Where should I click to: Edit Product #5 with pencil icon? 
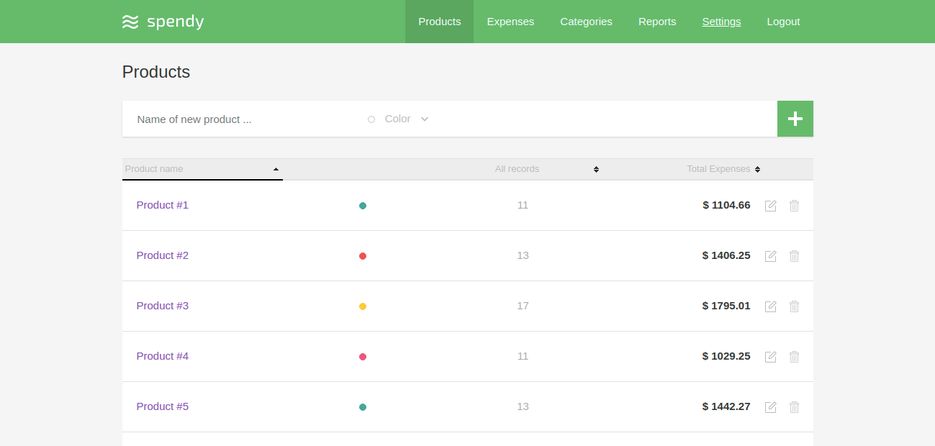click(770, 407)
